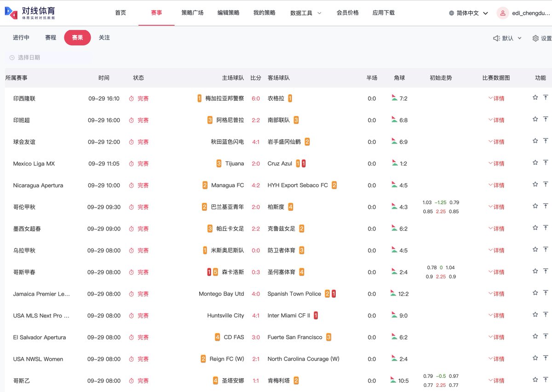Click the 角球 column header
The image size is (552, 392).
[400, 78]
